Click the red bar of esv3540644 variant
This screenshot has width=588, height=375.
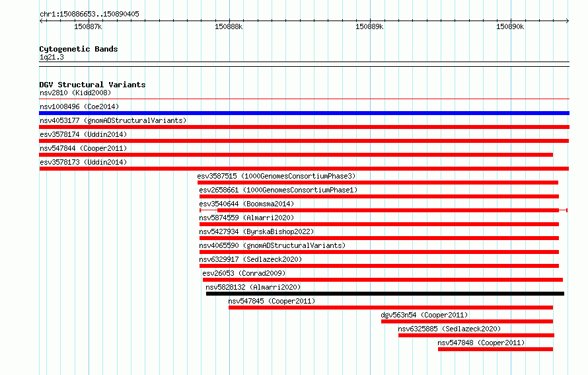[388, 210]
